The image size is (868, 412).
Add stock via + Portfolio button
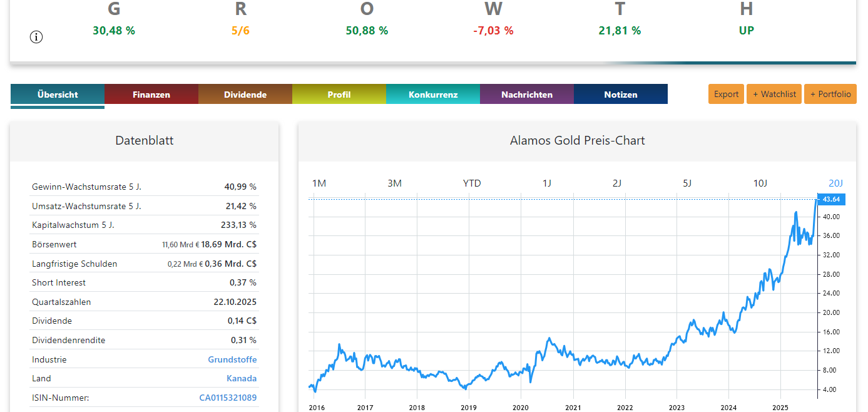tap(830, 94)
